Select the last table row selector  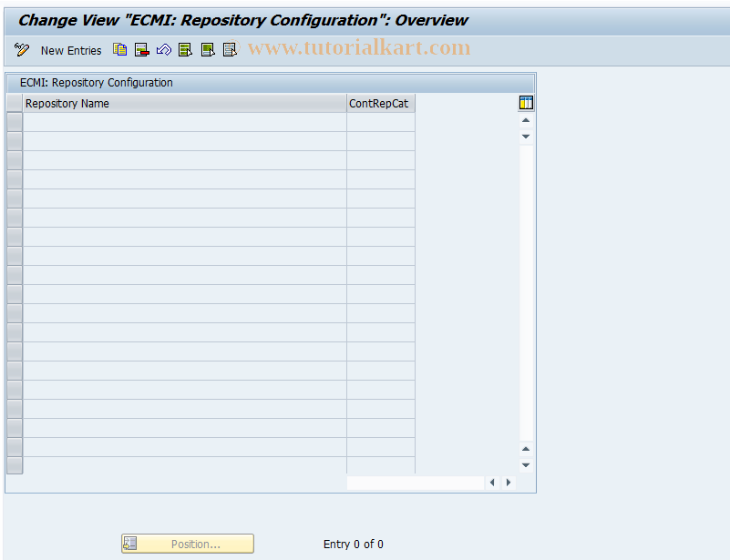pyautogui.click(x=15, y=465)
